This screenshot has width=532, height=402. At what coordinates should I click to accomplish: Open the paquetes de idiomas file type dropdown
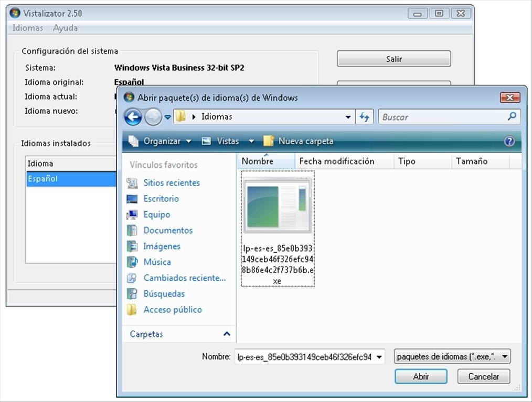point(452,356)
